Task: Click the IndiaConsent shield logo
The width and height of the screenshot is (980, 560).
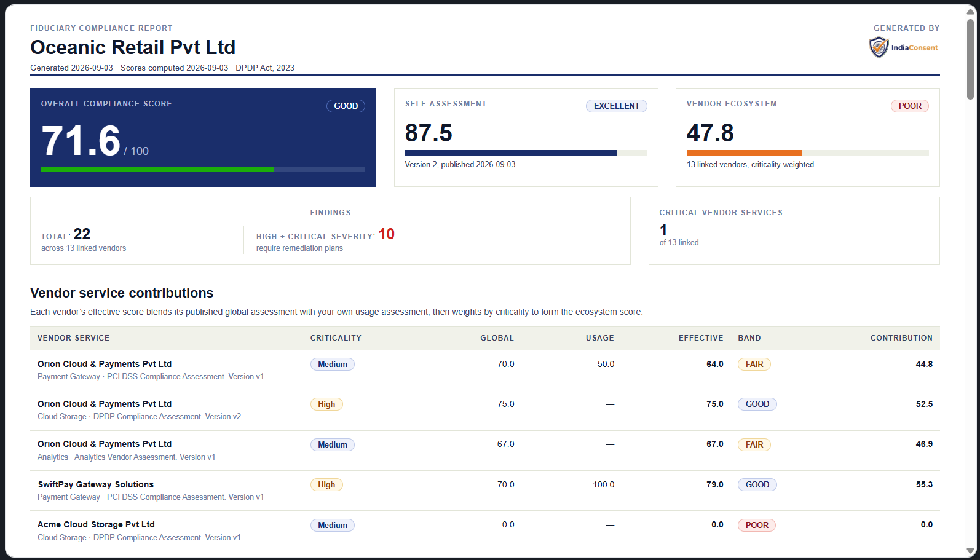Action: tap(879, 47)
